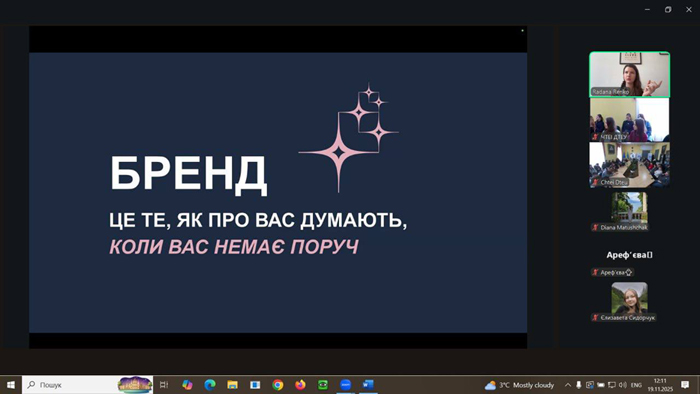
Task: Open Microsoft Word from the taskbar
Action: tap(368, 385)
